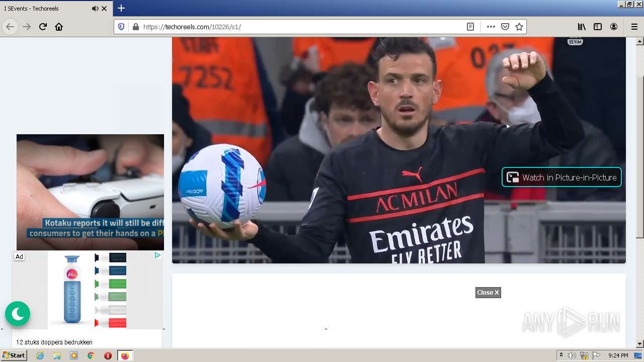Toggle the sidebar view icon
Viewport: 644px width, 362px height.
[598, 27]
